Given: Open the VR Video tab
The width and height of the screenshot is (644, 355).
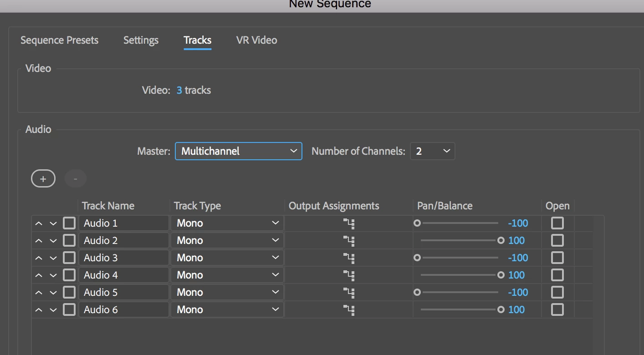Looking at the screenshot, I should [256, 40].
